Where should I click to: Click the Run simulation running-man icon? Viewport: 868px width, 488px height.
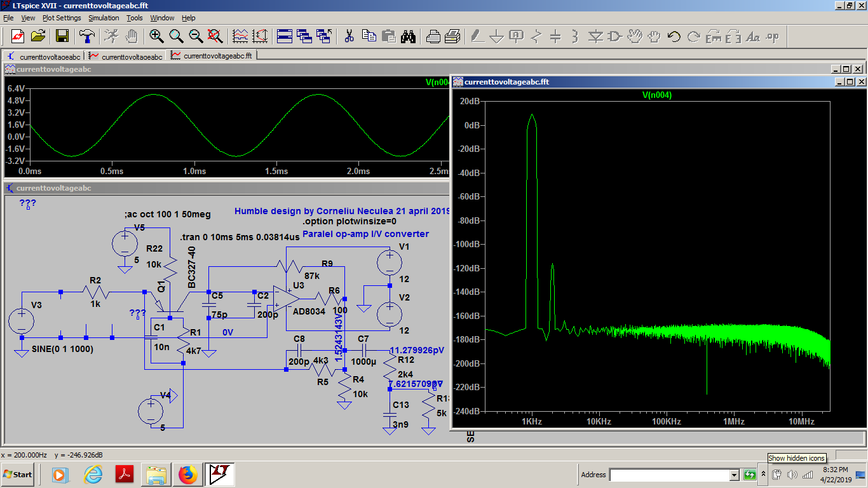(111, 36)
